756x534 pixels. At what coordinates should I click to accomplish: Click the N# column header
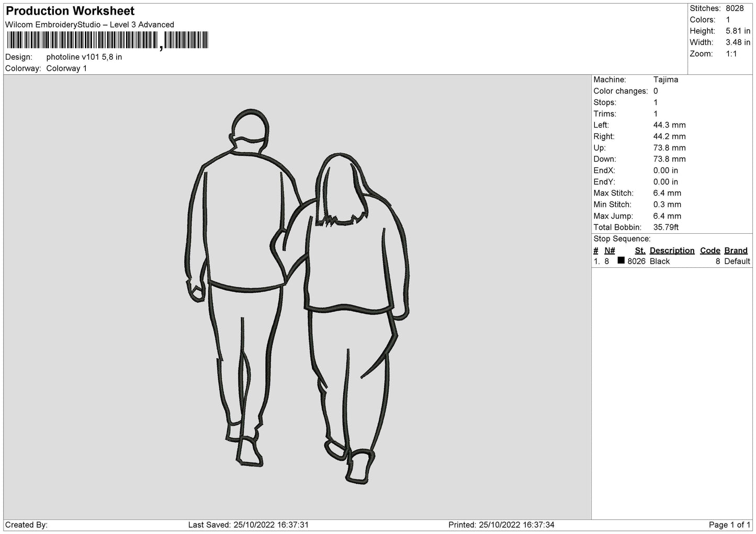click(610, 251)
